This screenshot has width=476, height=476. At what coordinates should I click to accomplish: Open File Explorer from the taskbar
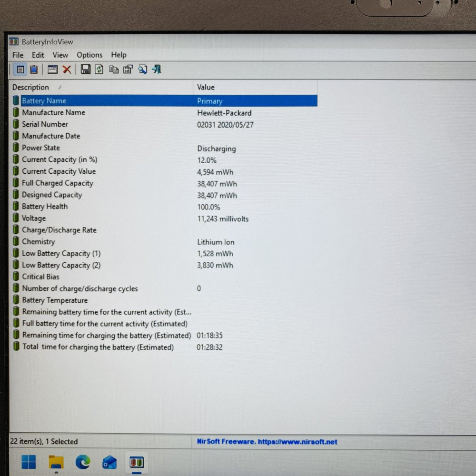(56, 462)
